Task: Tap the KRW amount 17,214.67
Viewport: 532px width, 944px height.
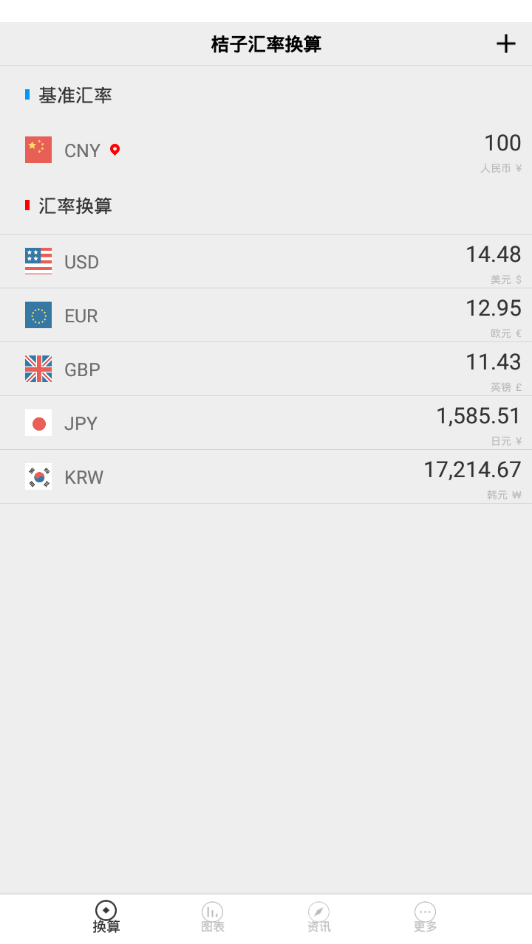Action: 473,470
